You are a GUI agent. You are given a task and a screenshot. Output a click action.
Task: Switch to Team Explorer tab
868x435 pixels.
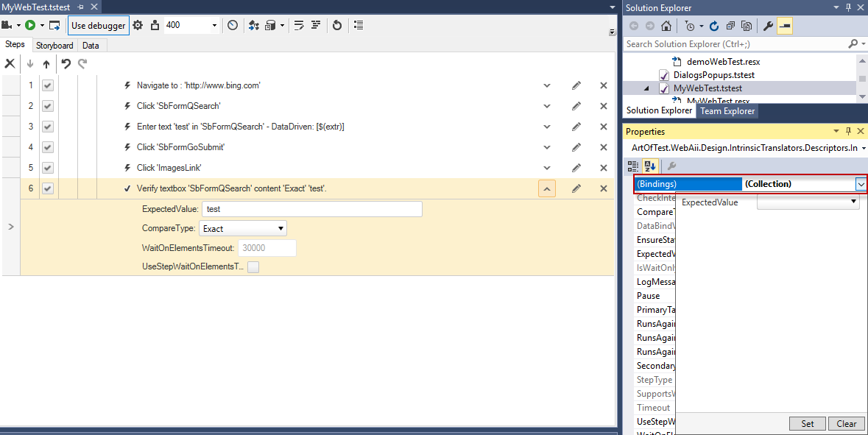pyautogui.click(x=727, y=110)
